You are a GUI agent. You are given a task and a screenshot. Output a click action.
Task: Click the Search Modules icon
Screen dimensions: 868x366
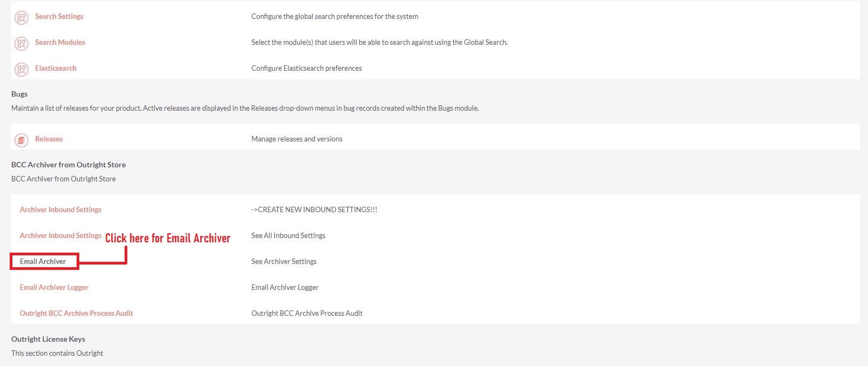click(21, 43)
